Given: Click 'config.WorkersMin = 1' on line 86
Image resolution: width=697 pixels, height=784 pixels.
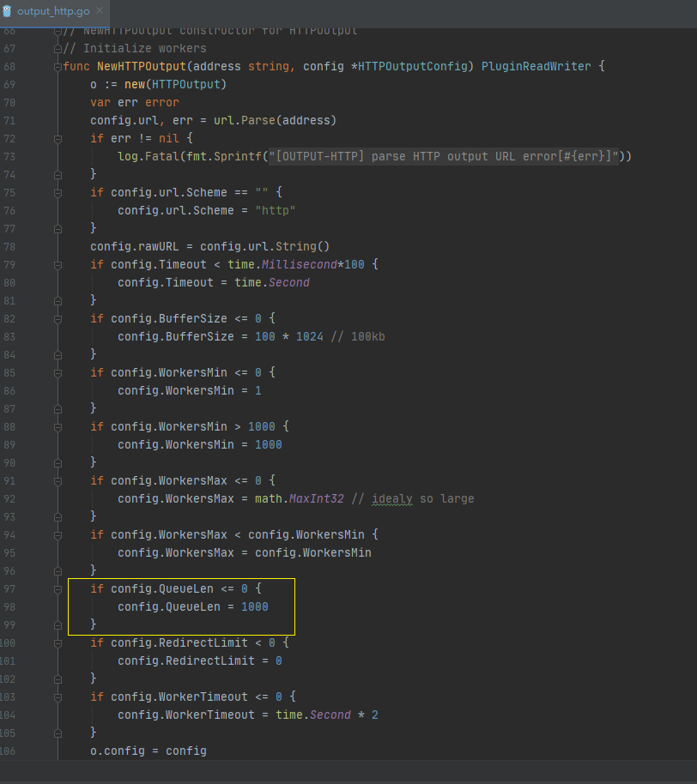Looking at the screenshot, I should coord(190,390).
